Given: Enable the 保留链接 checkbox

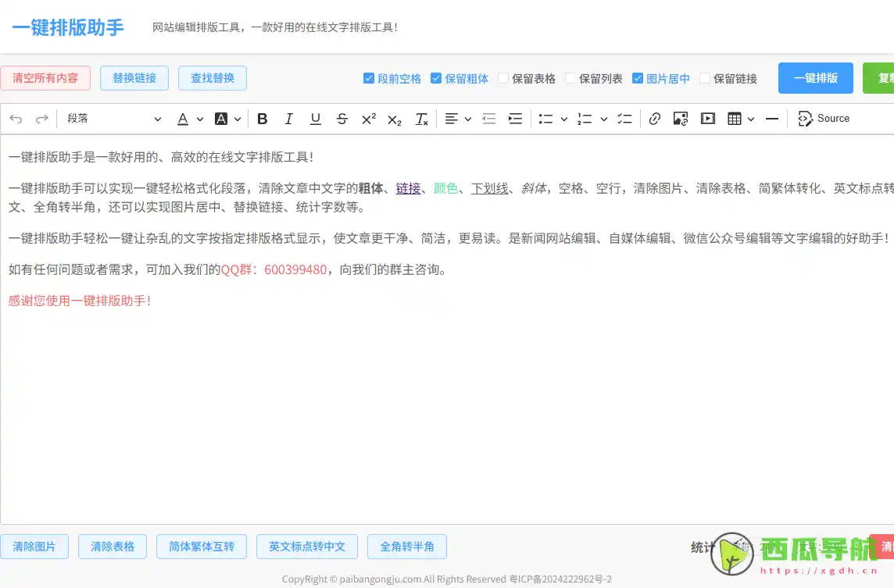Looking at the screenshot, I should pyautogui.click(x=706, y=78).
